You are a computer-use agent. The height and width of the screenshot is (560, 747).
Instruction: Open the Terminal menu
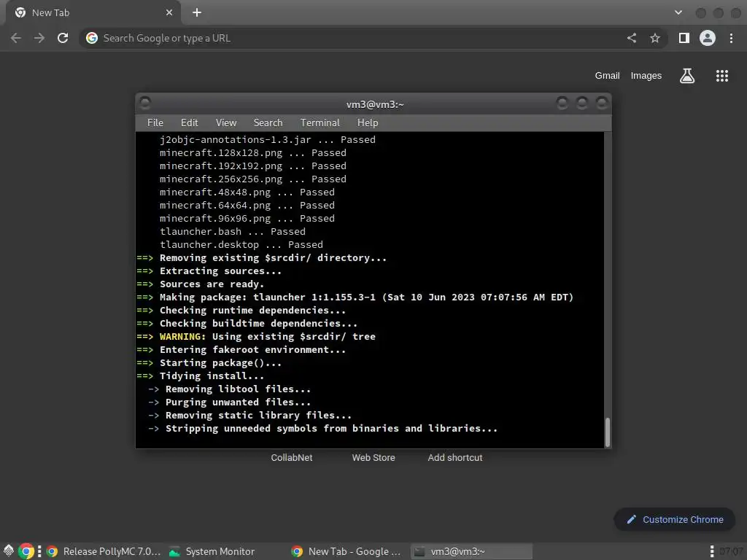(x=320, y=122)
